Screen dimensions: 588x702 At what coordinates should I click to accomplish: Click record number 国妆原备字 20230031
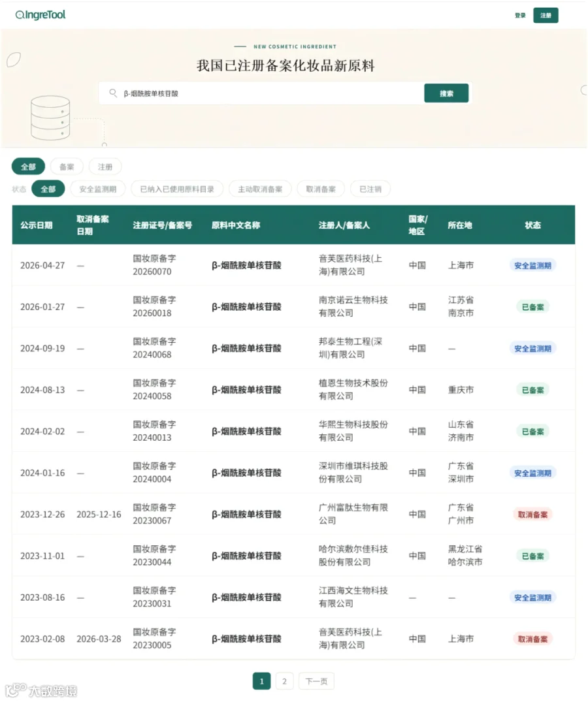click(x=154, y=597)
